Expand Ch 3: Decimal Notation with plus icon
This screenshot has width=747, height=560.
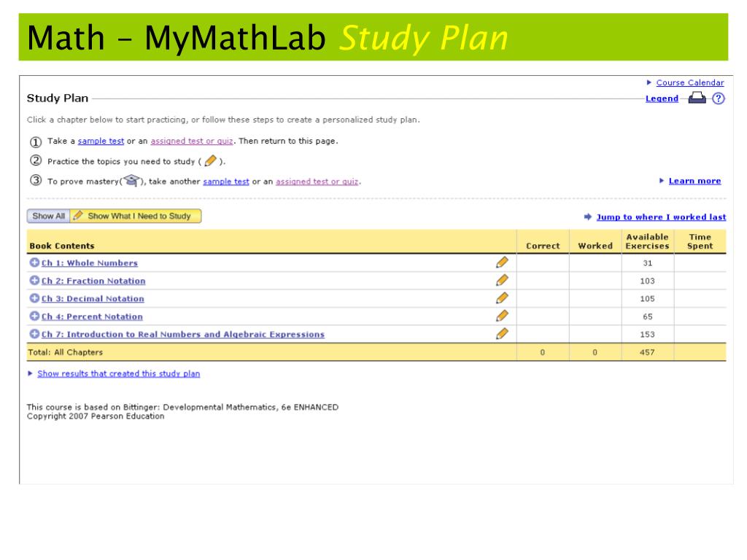[x=34, y=298]
